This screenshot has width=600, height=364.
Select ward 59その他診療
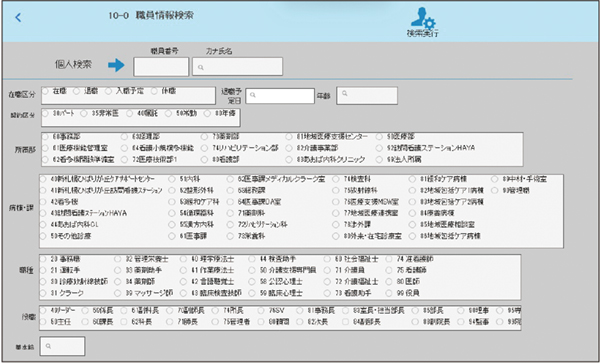pos(43,236)
